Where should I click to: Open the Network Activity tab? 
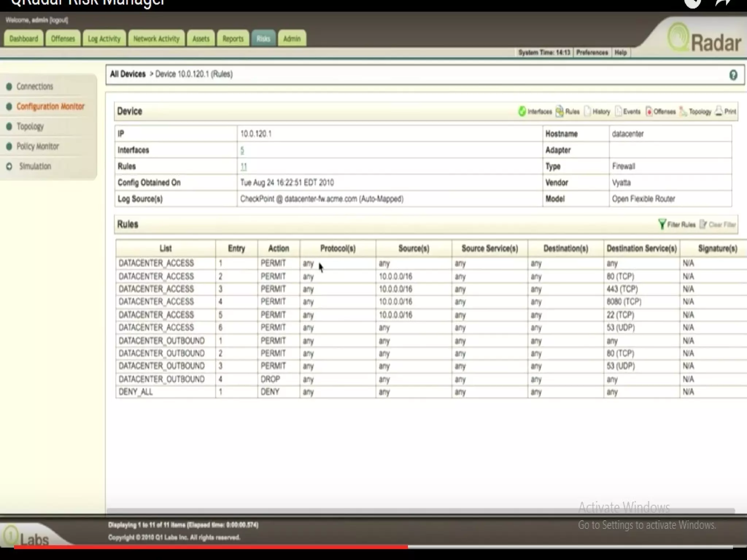[156, 39]
